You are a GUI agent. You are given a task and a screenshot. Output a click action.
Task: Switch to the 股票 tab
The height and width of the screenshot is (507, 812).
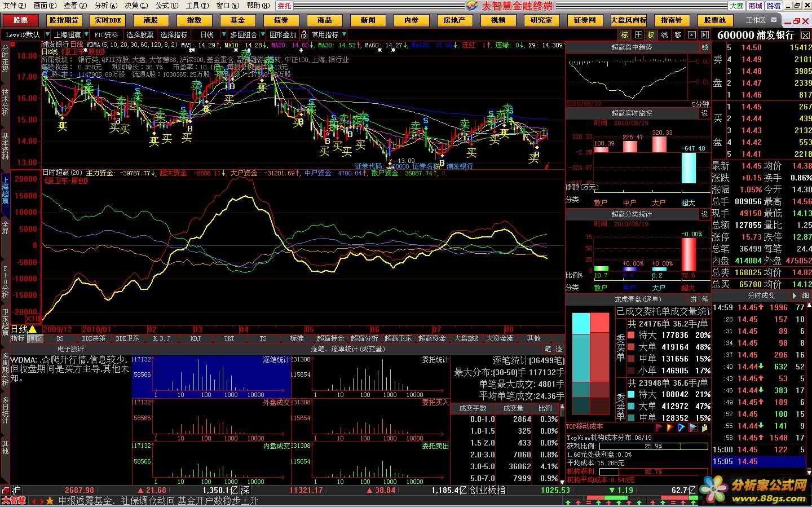(x=20, y=20)
